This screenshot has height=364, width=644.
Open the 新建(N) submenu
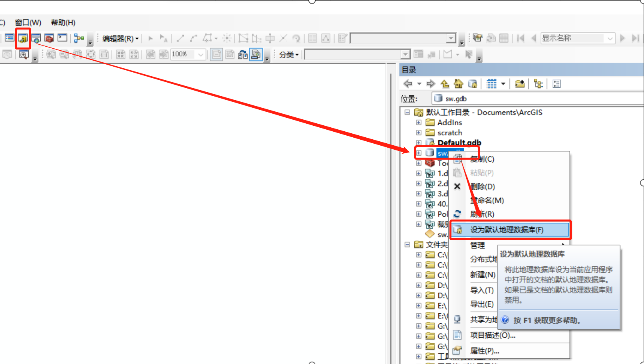point(483,275)
